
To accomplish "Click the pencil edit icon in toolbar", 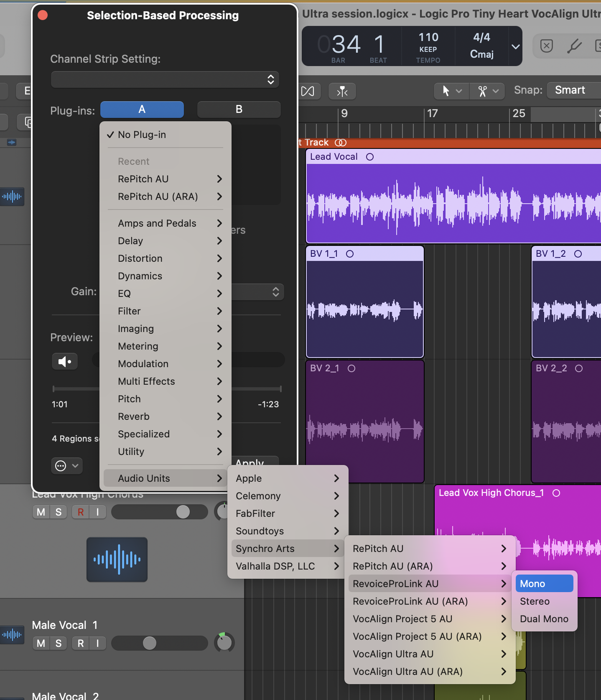I will click(574, 46).
